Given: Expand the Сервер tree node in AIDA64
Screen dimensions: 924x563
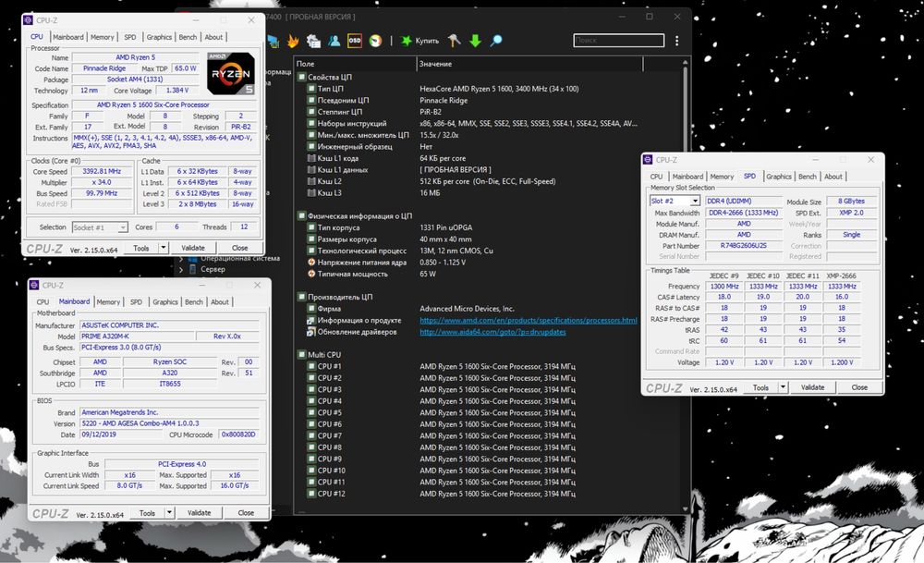Looking at the screenshot, I should click(181, 269).
